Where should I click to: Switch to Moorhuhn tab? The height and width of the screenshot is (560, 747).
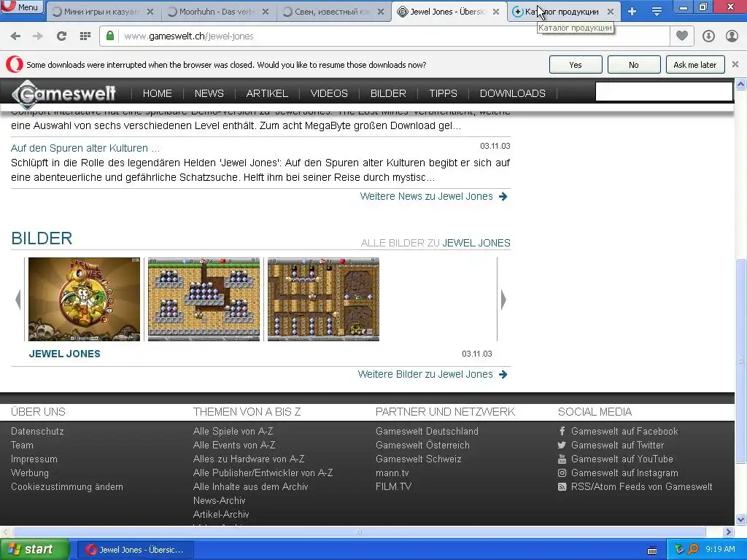tap(217, 12)
